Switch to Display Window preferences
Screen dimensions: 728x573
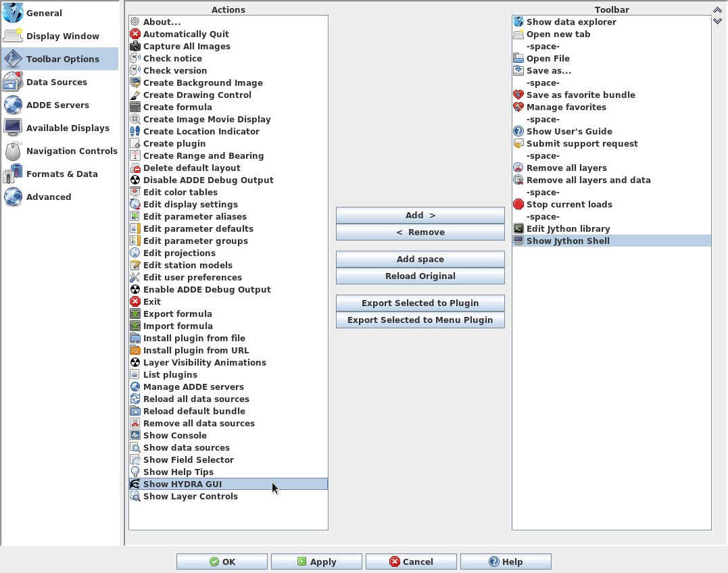60,36
